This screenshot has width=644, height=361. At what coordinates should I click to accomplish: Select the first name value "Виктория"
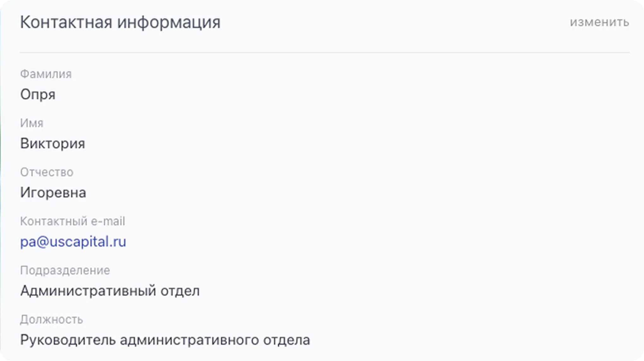tap(53, 144)
